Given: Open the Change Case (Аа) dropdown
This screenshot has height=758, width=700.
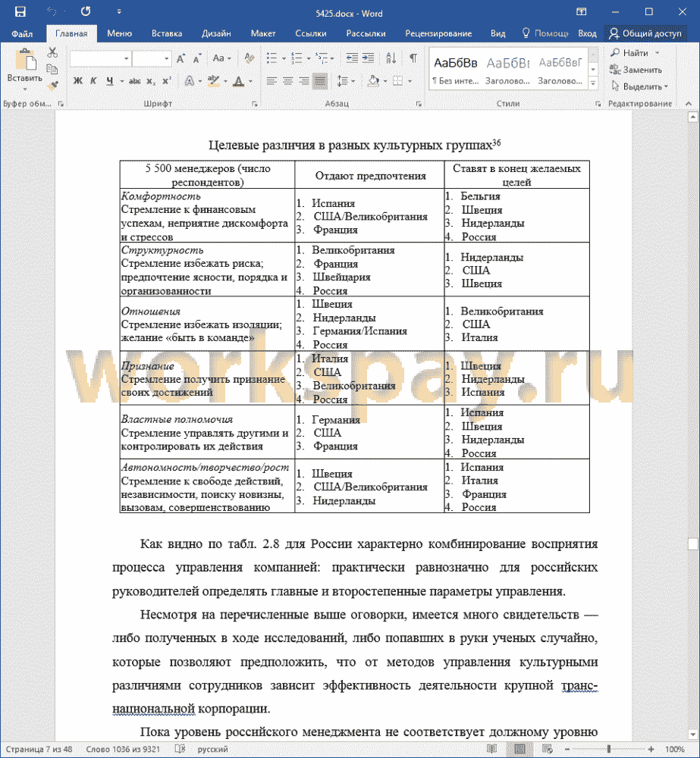Looking at the screenshot, I should [x=221, y=58].
